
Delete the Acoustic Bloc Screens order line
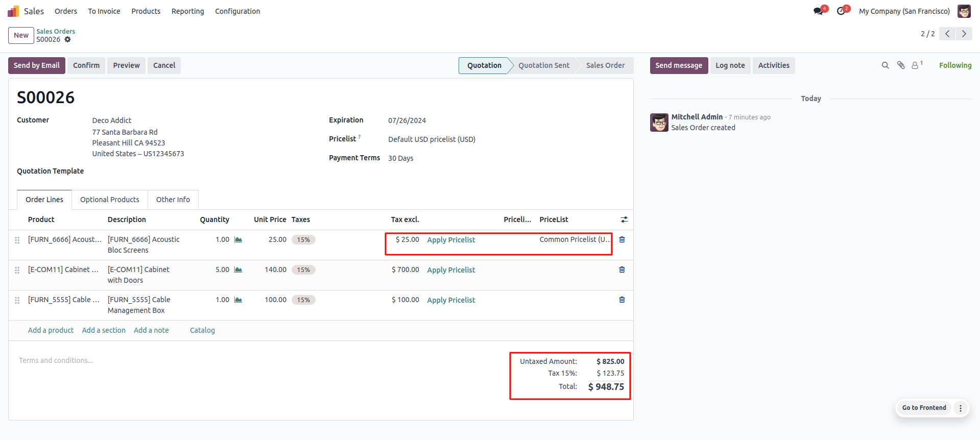tap(622, 239)
